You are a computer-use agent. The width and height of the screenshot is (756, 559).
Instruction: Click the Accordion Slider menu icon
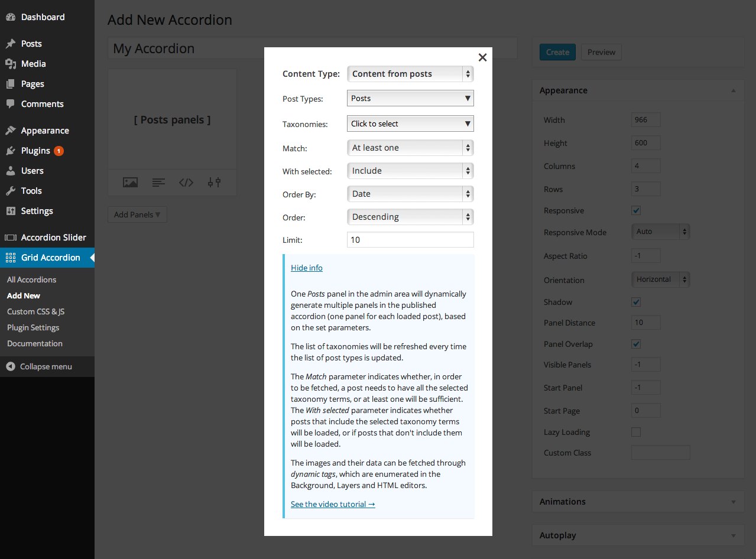pos(10,238)
